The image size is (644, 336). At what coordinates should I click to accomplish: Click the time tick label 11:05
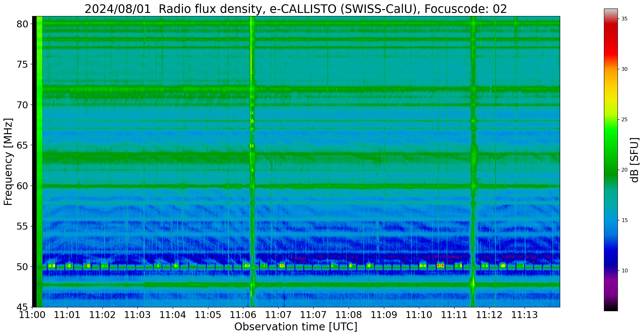click(208, 315)
